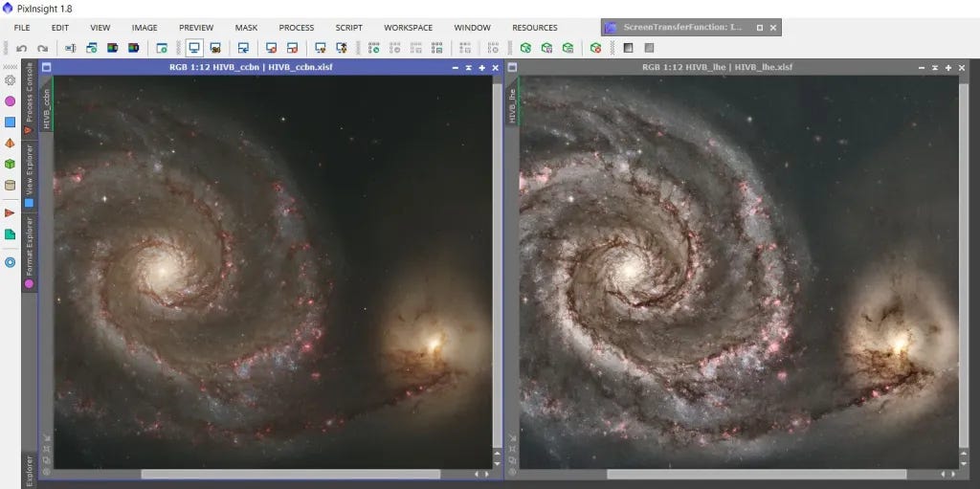Select the HIVB_ccbn vertical view tab

coord(46,103)
